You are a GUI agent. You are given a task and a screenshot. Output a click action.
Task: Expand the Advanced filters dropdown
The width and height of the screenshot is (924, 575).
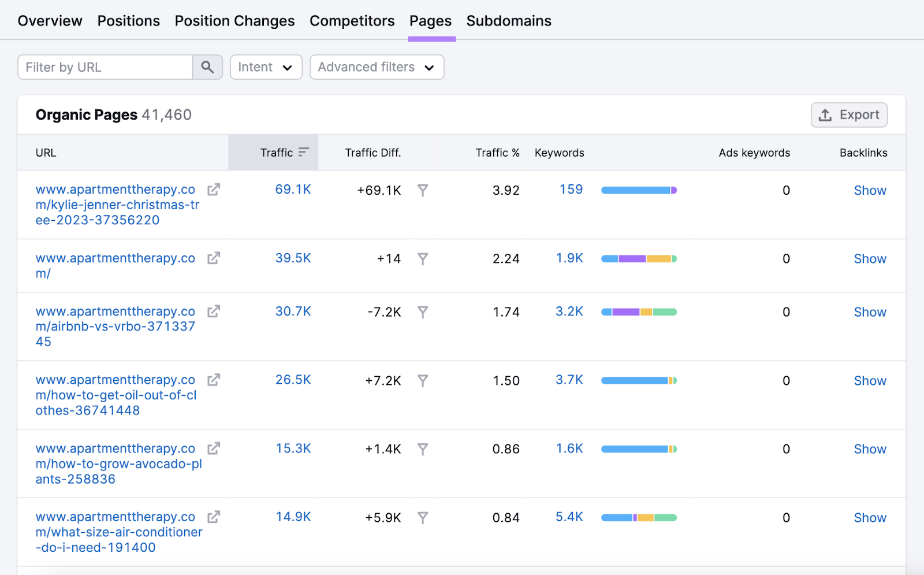click(x=377, y=66)
